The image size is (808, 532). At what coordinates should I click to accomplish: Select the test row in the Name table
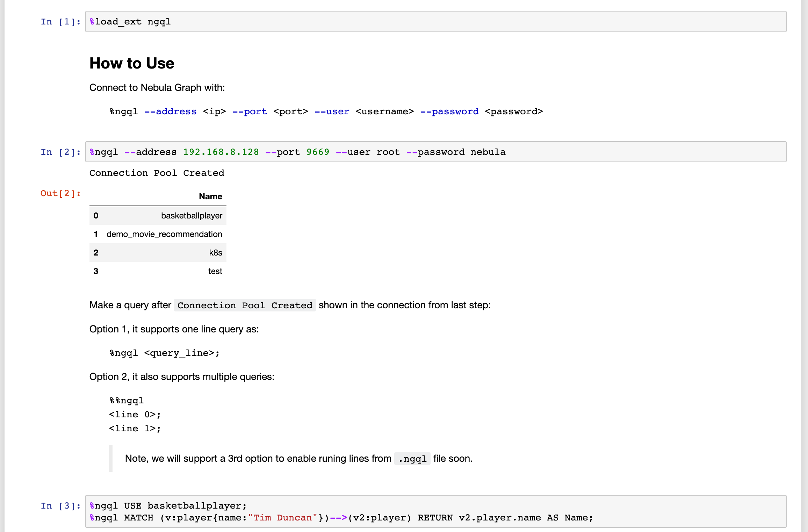tap(215, 271)
